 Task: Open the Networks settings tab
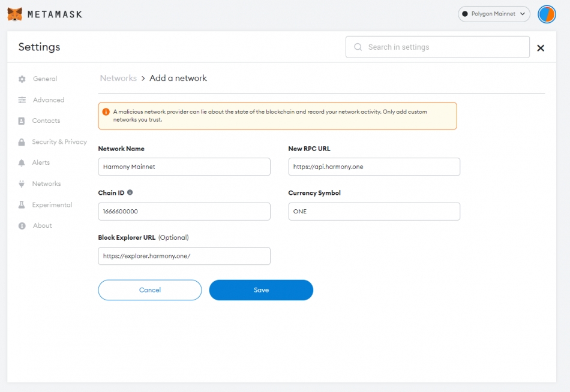coord(46,183)
